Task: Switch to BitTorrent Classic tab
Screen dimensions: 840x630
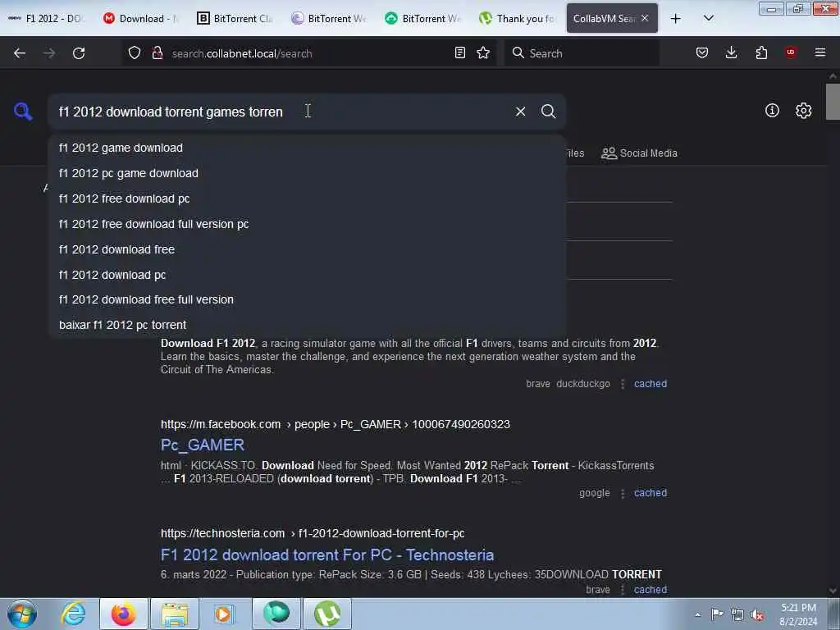Action: point(235,19)
